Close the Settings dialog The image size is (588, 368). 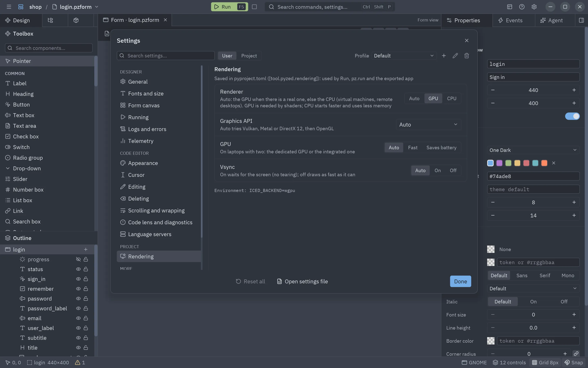click(467, 40)
